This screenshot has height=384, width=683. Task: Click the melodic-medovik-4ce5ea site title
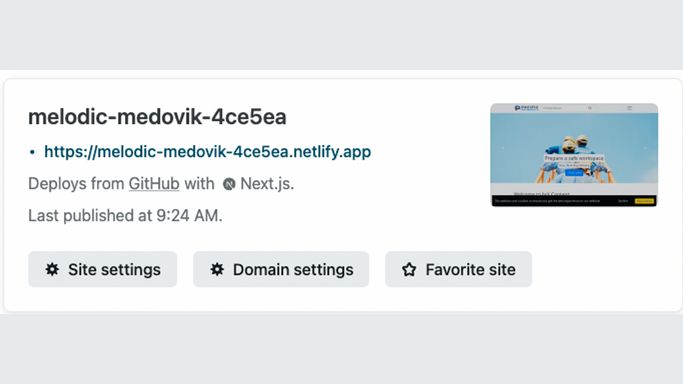(157, 117)
